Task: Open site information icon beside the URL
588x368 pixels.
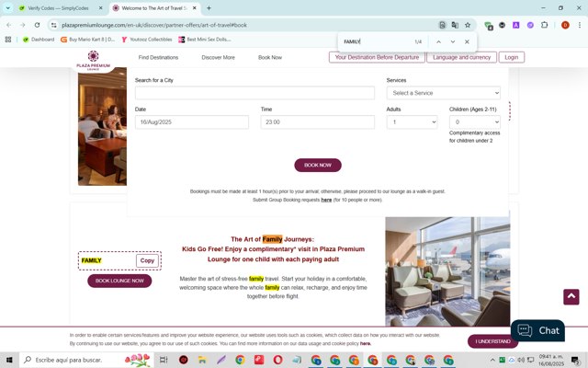Action: pyautogui.click(x=54, y=25)
